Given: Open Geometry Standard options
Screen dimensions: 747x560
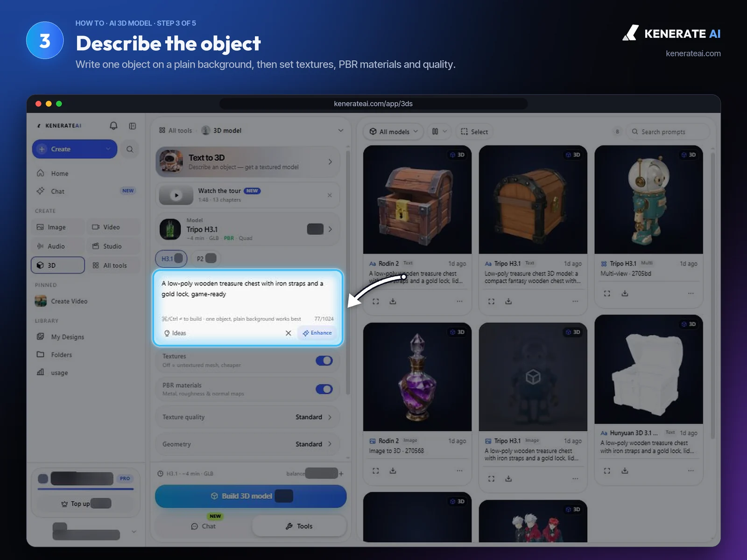Looking at the screenshot, I should [247, 444].
